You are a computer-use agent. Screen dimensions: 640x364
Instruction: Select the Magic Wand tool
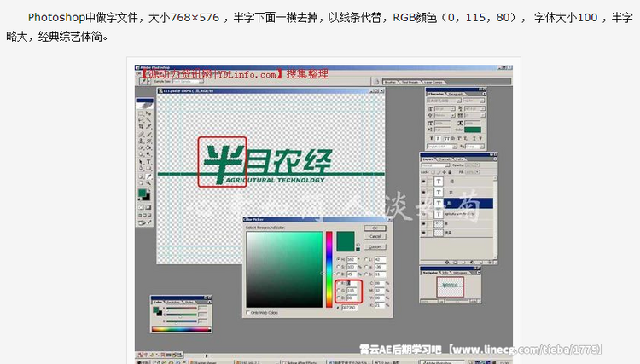[x=148, y=120]
